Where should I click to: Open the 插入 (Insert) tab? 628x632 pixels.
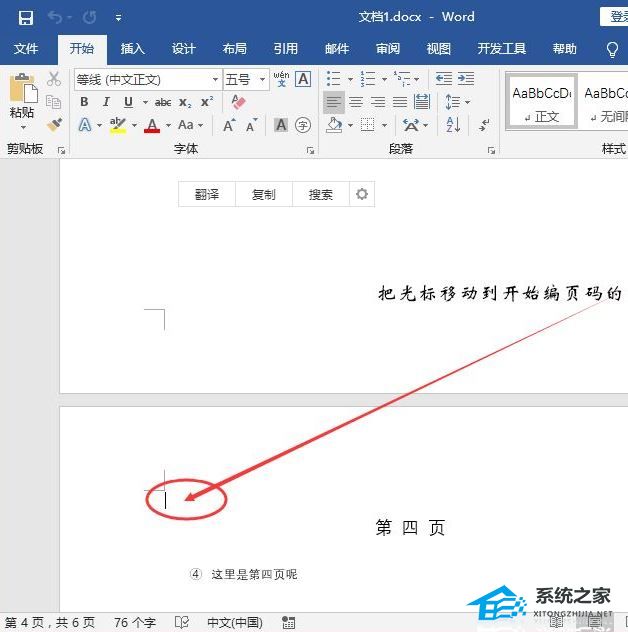tap(132, 49)
